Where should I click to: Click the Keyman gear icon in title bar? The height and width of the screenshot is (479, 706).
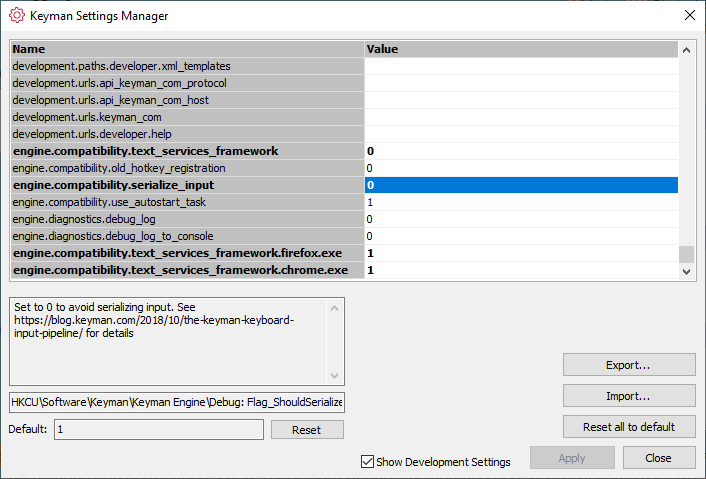(x=17, y=15)
